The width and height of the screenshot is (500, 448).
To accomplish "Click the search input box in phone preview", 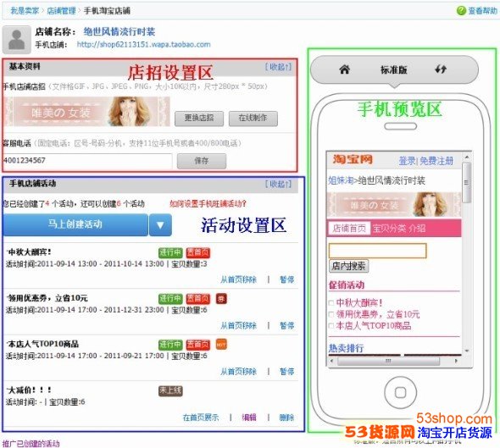I will tap(378, 251).
